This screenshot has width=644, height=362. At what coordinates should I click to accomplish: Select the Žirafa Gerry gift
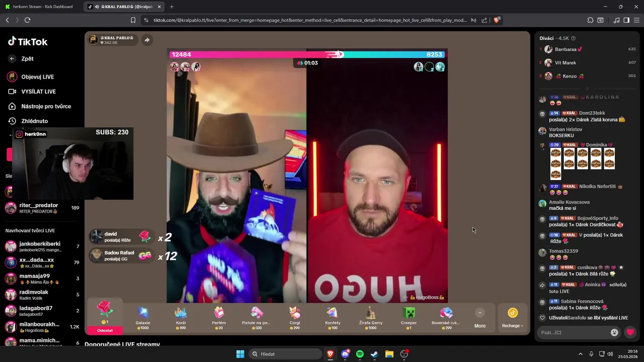coord(371,318)
